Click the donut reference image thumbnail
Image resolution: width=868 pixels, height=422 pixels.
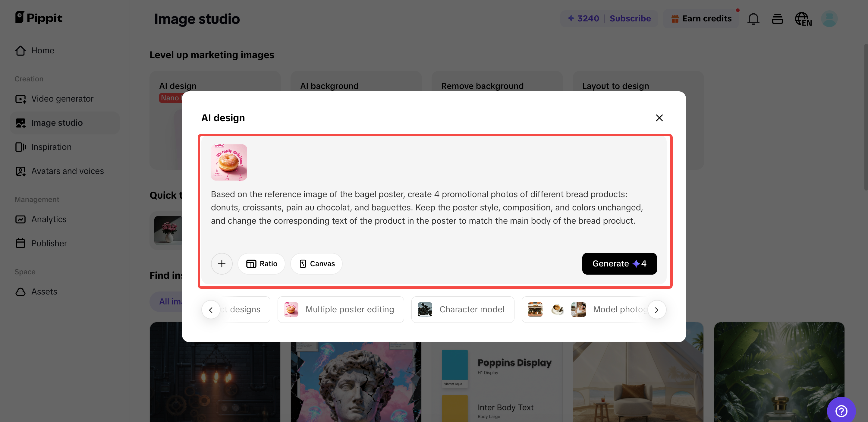[229, 162]
